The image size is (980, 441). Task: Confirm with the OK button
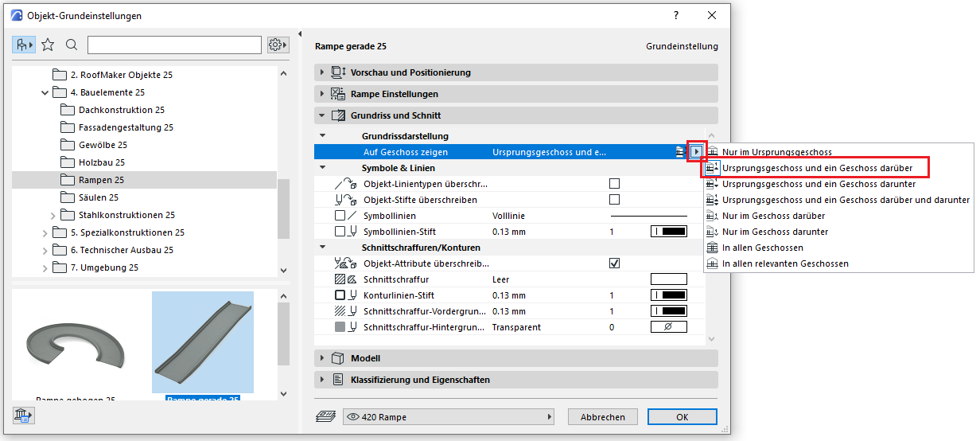pyautogui.click(x=682, y=416)
